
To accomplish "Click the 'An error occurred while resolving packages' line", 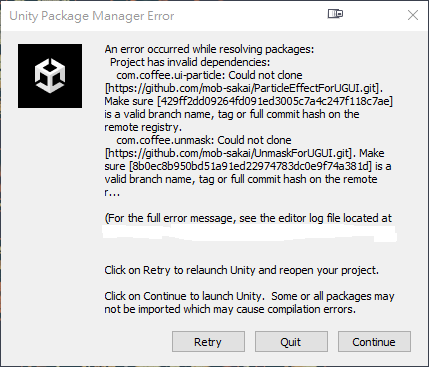I will click(209, 49).
